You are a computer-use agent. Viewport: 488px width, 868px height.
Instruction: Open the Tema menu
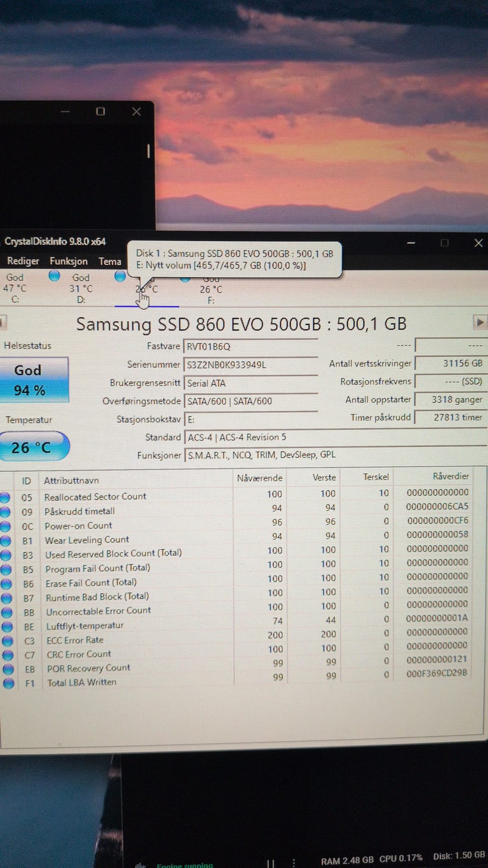coord(110,261)
